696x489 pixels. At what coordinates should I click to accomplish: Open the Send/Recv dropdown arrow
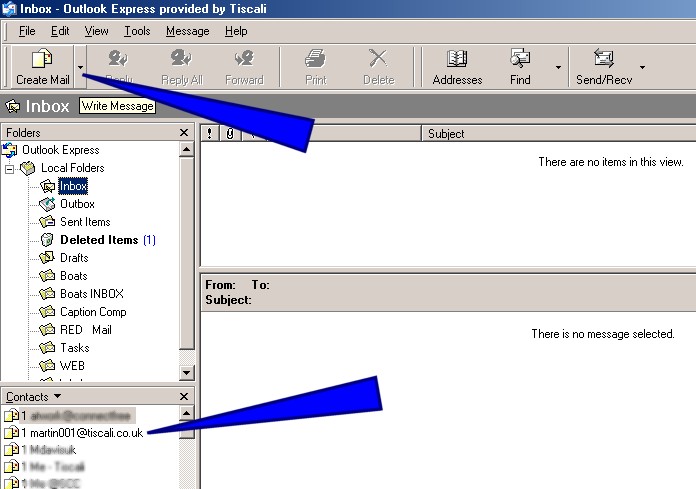(642, 68)
